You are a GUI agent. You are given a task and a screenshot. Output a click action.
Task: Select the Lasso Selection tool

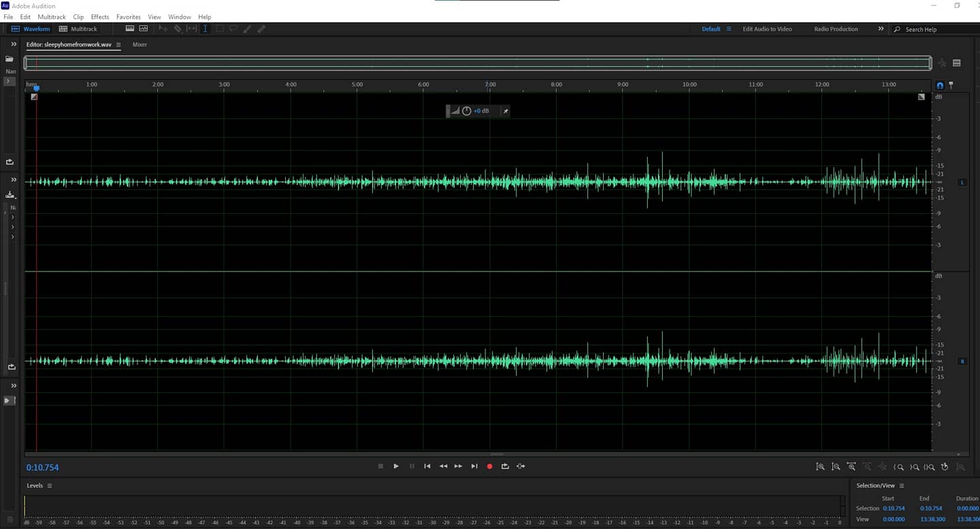coord(233,29)
